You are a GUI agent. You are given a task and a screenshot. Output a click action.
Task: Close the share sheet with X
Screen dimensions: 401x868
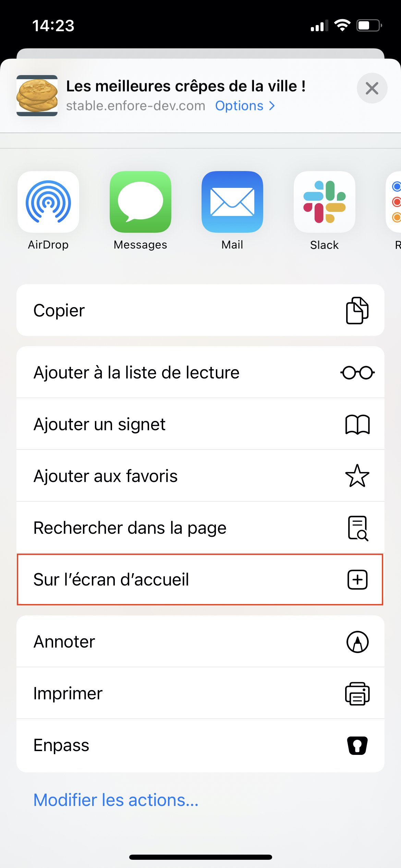[x=372, y=88]
